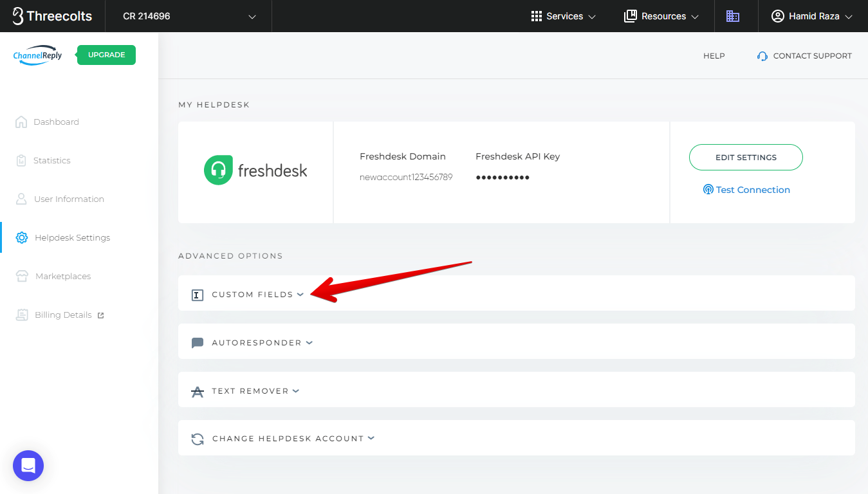Viewport: 868px width, 494px height.
Task: Open the CR 214696 account dropdown
Action: coord(189,16)
